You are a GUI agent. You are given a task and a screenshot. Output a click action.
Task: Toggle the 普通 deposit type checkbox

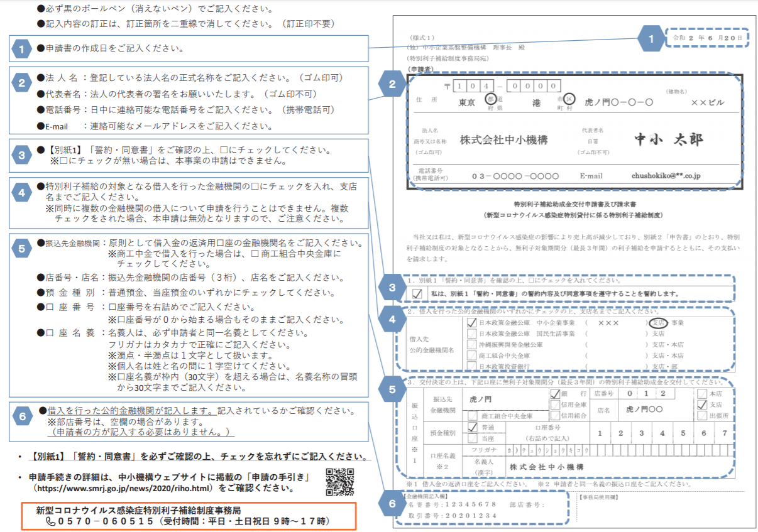pos(472,427)
